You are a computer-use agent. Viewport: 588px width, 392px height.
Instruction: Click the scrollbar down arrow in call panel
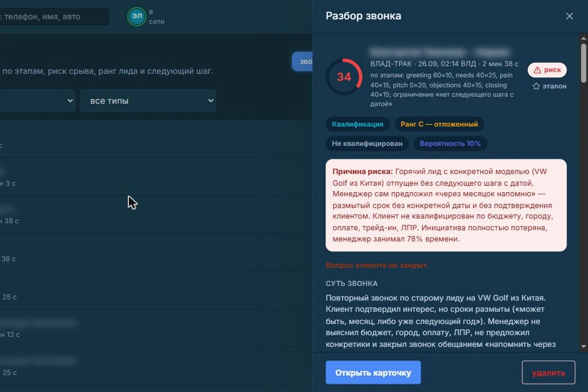584,346
